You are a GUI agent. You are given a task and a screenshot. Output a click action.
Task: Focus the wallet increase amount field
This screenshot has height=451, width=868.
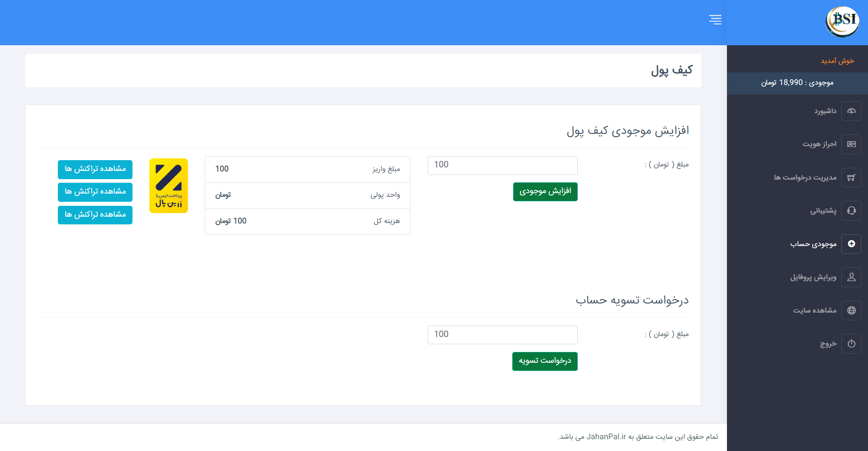point(502,165)
